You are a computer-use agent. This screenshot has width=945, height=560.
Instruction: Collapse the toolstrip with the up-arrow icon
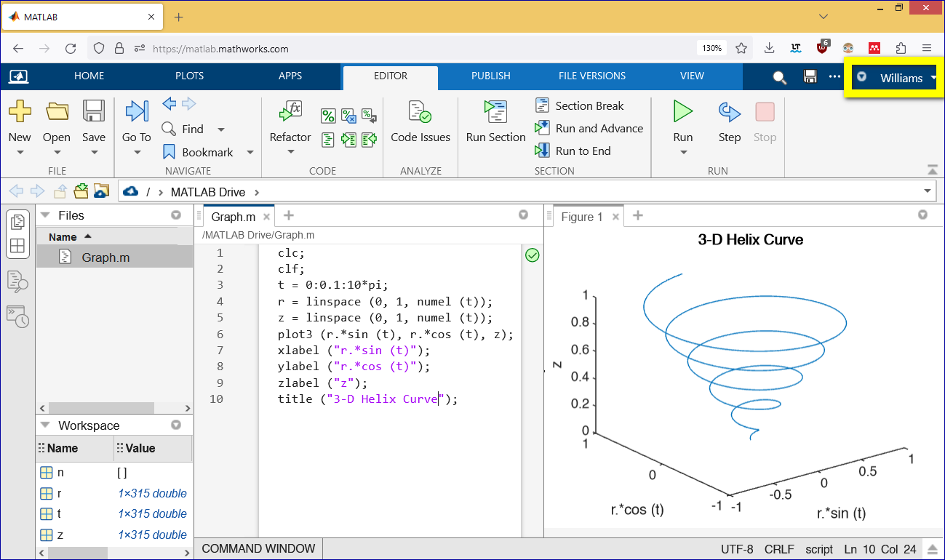coord(933,169)
